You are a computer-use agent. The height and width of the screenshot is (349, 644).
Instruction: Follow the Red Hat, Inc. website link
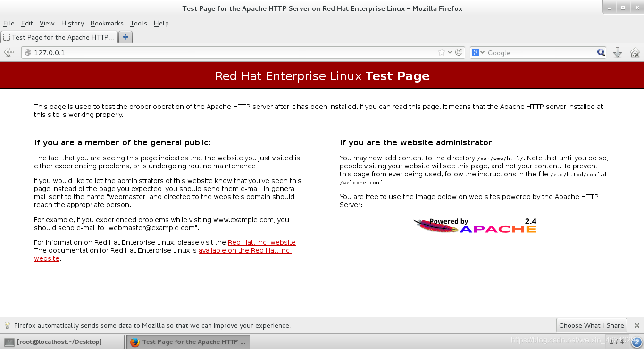262,242
